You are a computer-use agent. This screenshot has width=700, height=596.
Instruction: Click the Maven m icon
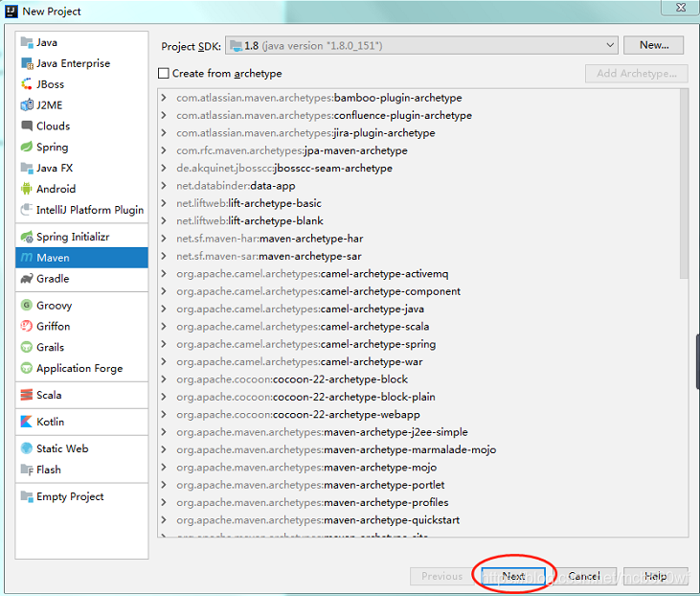tap(27, 258)
